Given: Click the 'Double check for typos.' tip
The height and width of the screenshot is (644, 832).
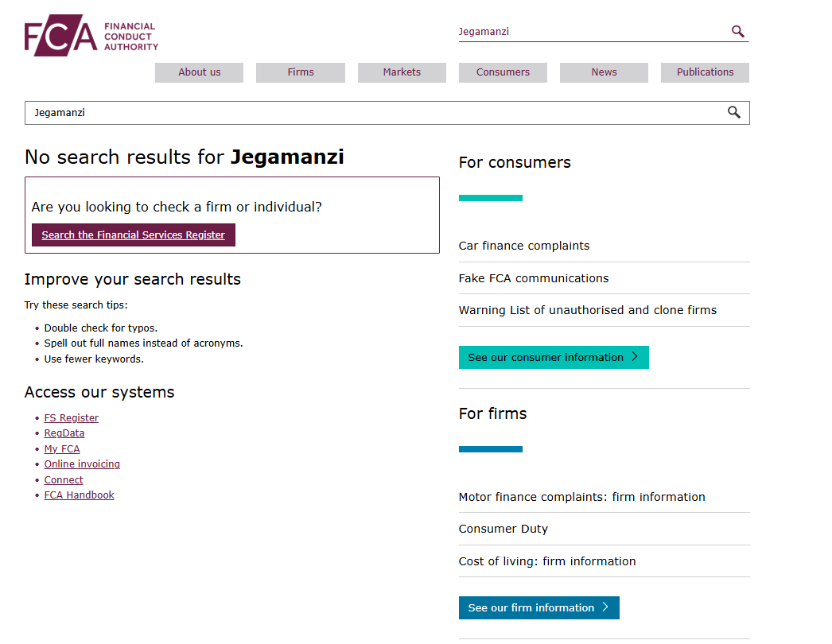Looking at the screenshot, I should (101, 328).
